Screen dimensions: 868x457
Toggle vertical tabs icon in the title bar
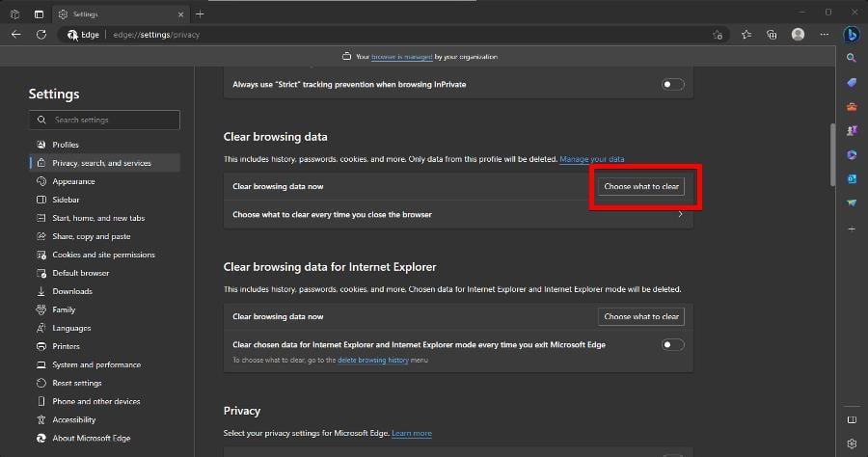pos(39,13)
